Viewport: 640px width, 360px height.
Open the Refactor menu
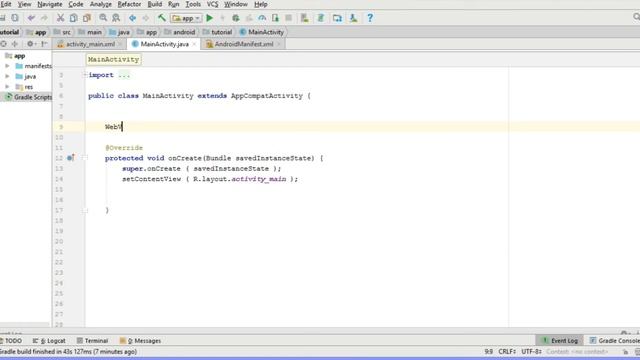coord(129,4)
